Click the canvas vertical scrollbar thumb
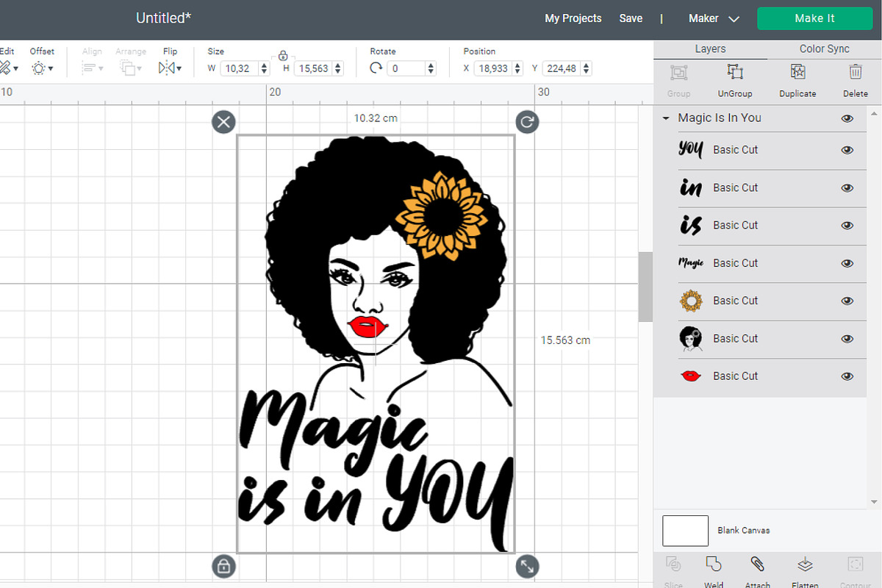 645,287
